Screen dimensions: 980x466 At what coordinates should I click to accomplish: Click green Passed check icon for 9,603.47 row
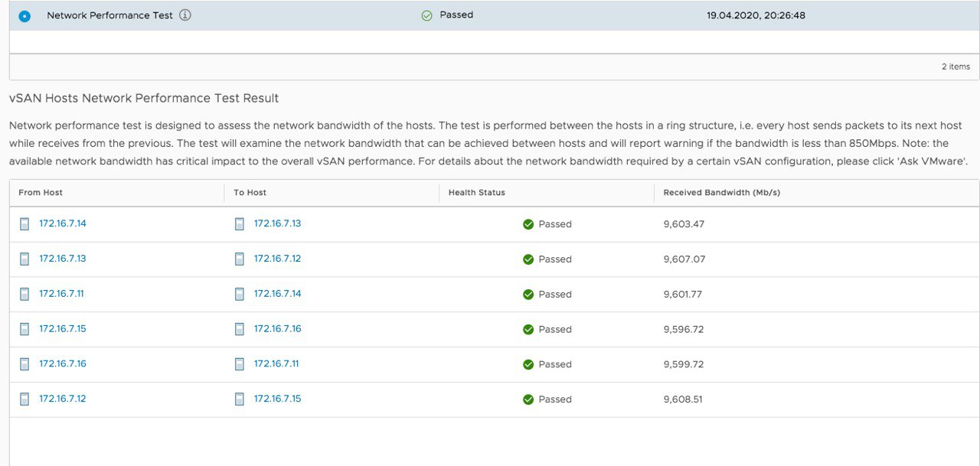click(528, 224)
